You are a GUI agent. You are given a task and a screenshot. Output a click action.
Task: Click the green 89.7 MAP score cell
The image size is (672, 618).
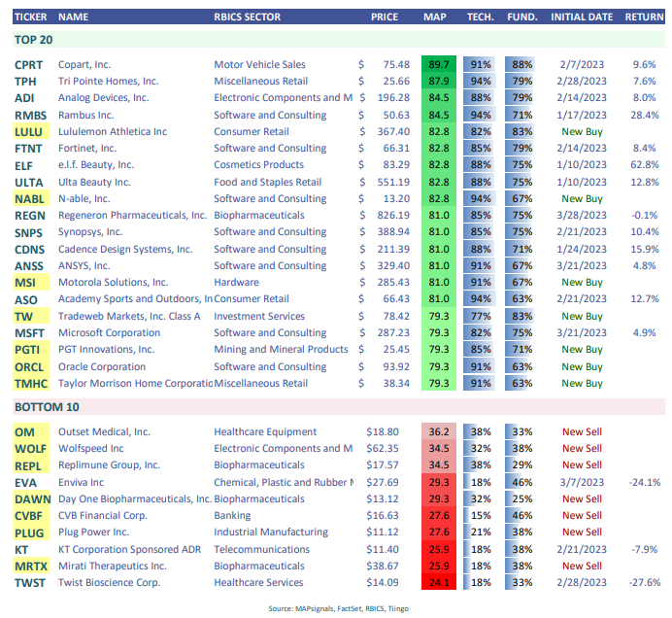(x=439, y=64)
